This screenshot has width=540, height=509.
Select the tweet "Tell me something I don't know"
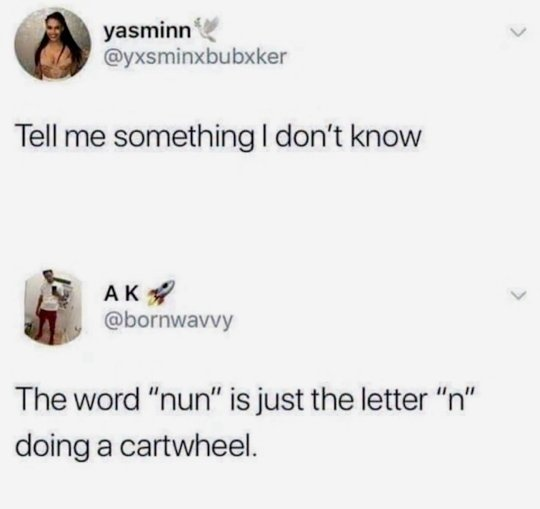tap(218, 137)
